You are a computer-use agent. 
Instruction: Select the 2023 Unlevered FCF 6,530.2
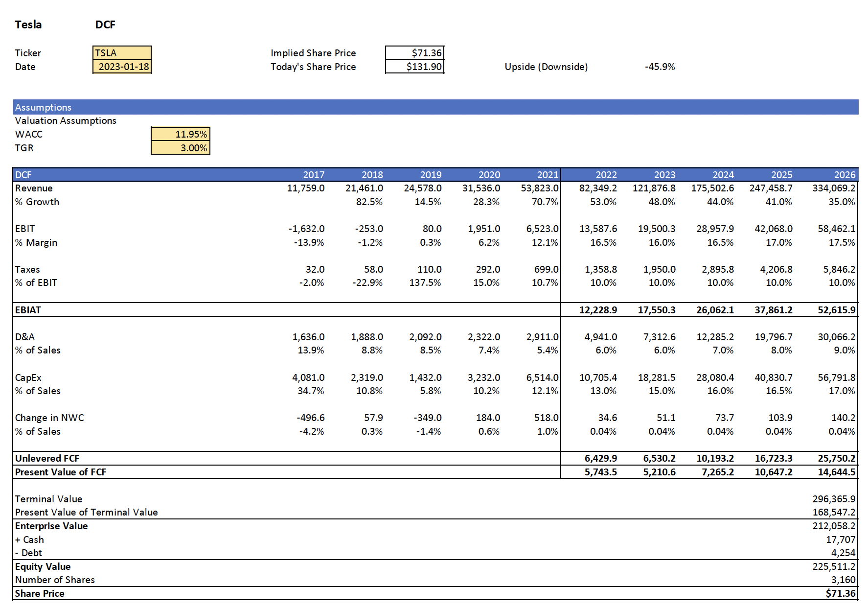pos(659,458)
